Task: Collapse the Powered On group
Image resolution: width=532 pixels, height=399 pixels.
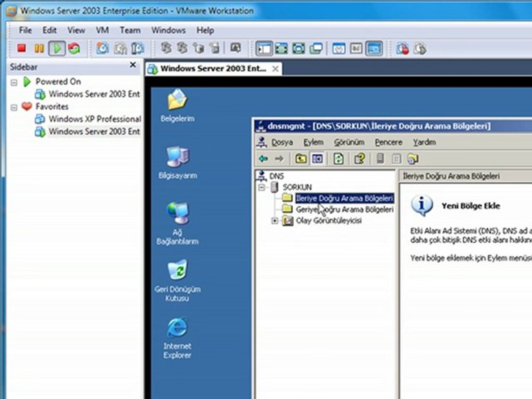Action: (x=14, y=82)
